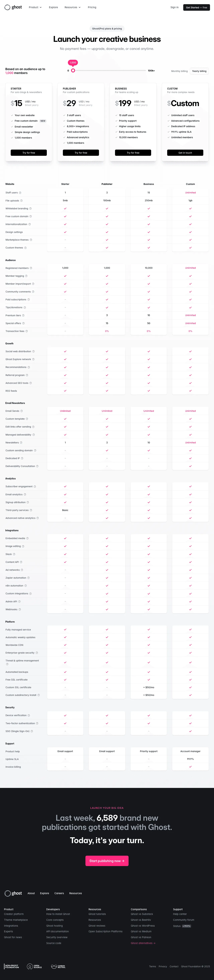Open the Pricing nav item
The image size is (214, 980).
pos(92,7)
